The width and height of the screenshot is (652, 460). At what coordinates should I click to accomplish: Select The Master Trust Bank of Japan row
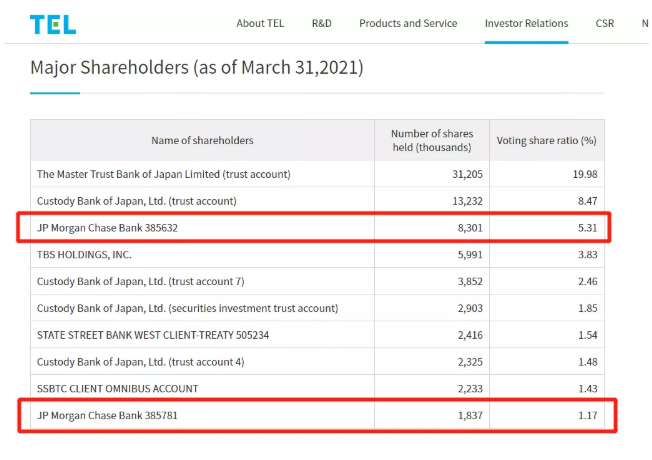(x=164, y=174)
